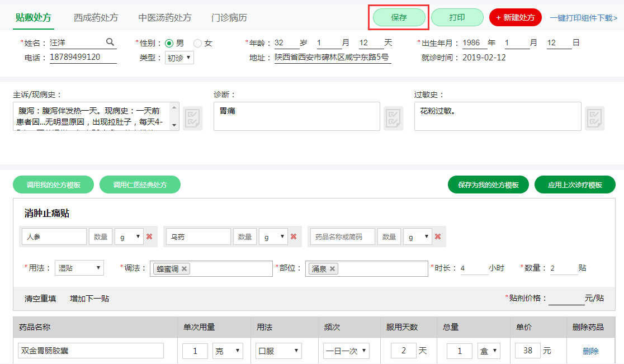Click the 贴剂价格 input field
624x364 pixels.
[566, 299]
